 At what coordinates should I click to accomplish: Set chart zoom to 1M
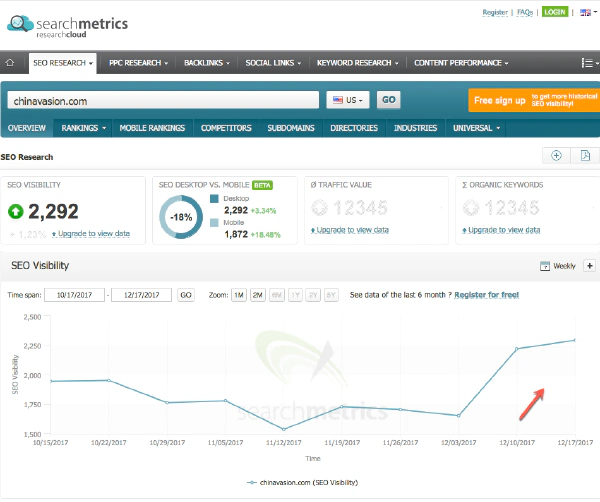[239, 295]
